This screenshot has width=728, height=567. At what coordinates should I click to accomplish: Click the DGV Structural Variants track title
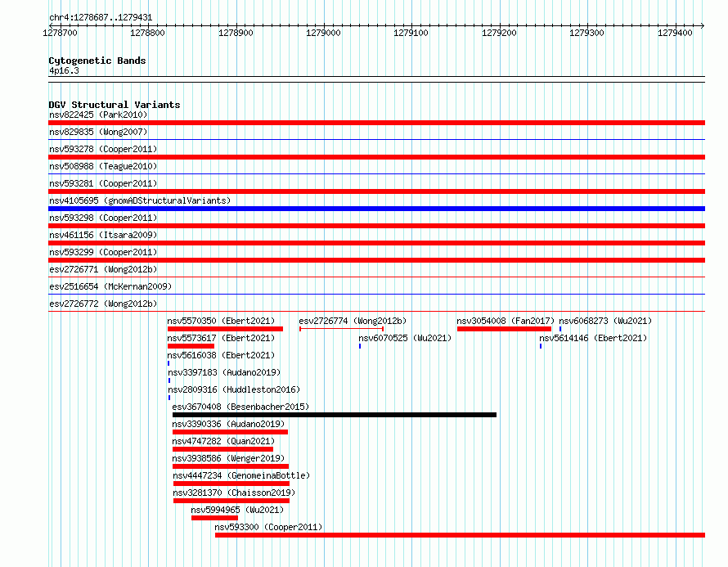[x=115, y=105]
